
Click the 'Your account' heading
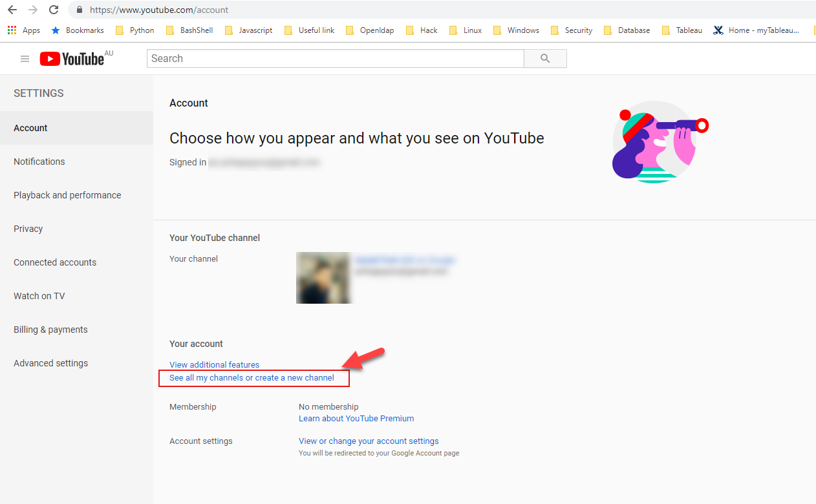tap(196, 344)
